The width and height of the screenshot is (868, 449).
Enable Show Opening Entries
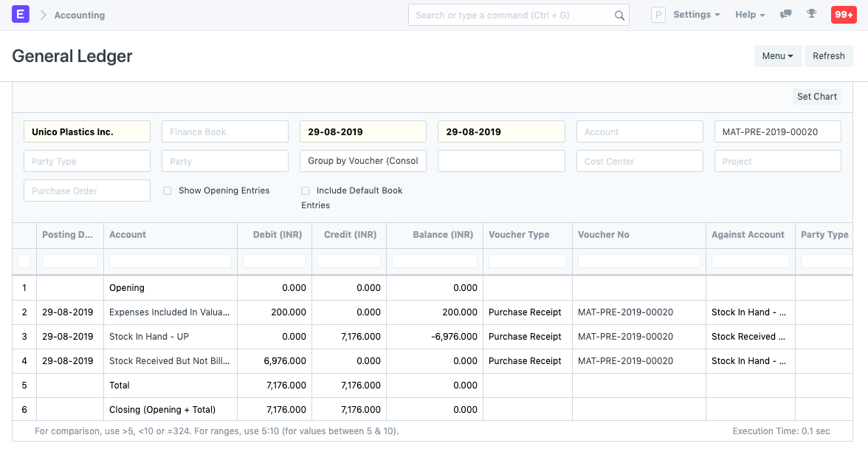pyautogui.click(x=167, y=191)
